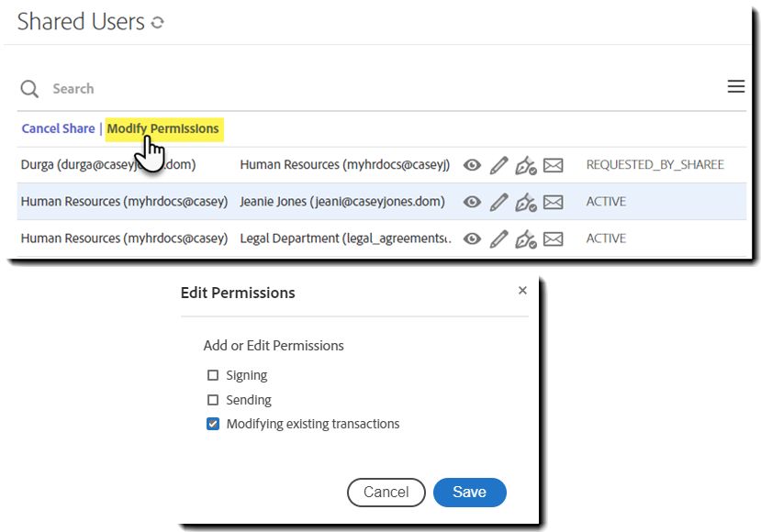This screenshot has height=532, width=761.
Task: Open the hamburger menu icon
Action: (735, 86)
